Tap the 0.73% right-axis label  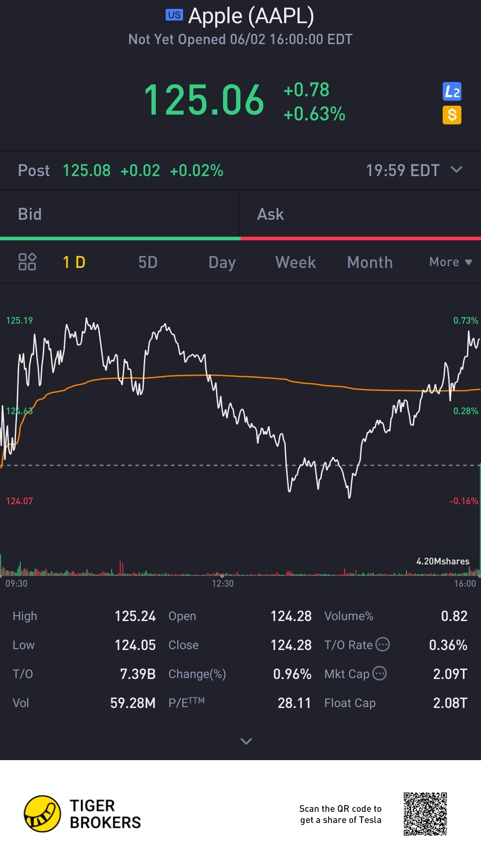465,321
